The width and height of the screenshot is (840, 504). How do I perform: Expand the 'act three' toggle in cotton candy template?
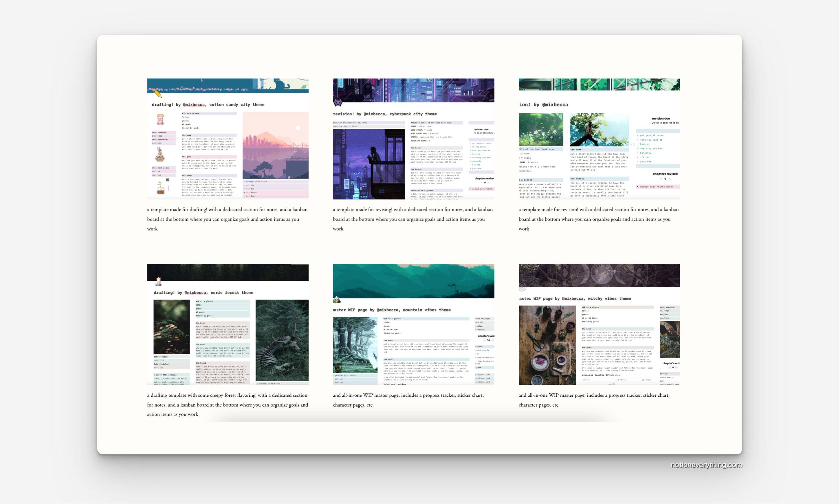tap(244, 192)
